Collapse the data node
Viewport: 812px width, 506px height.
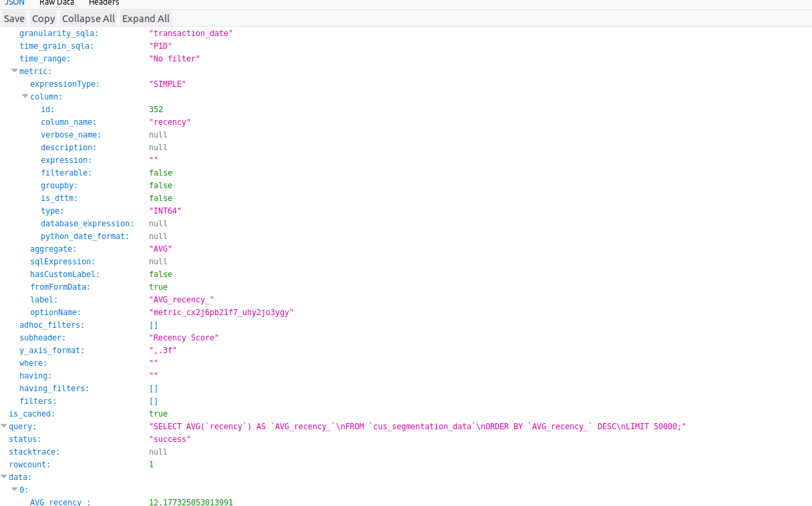(x=4, y=477)
